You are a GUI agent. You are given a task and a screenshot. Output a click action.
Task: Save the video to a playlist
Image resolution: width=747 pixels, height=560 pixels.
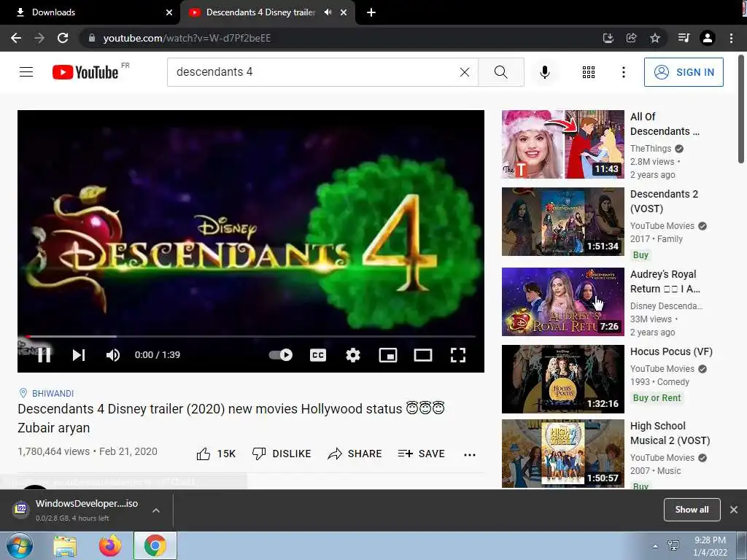[x=422, y=454]
